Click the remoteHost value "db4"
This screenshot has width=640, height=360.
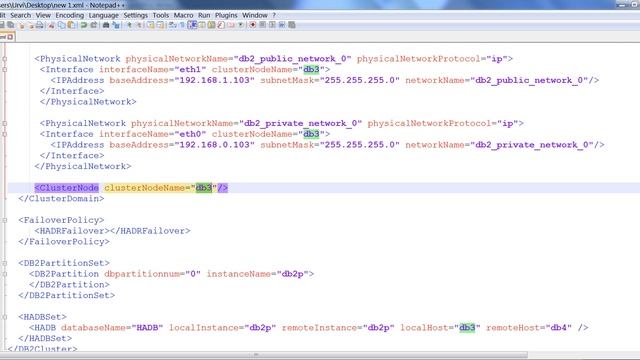pyautogui.click(x=559, y=328)
